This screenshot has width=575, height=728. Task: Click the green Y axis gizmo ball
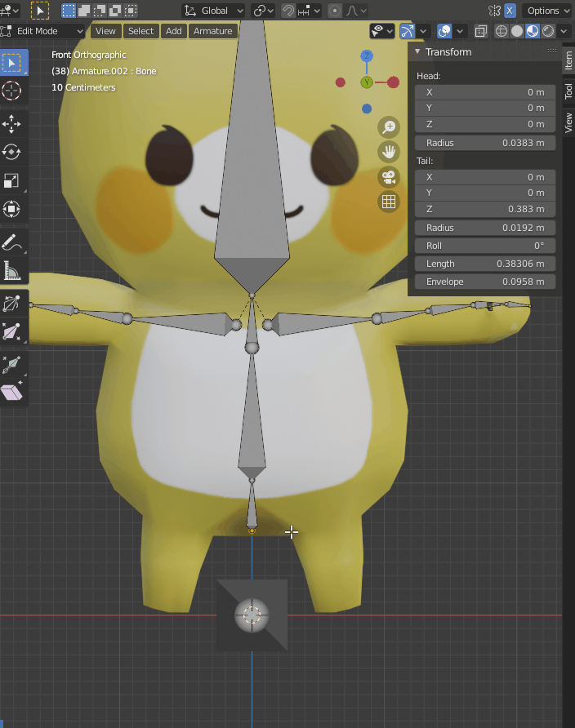pos(367,82)
